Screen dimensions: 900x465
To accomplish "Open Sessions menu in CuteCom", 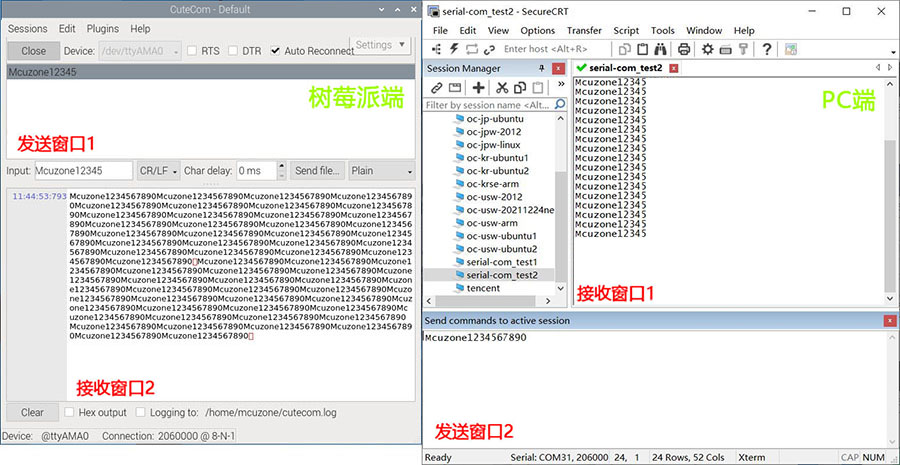I will coord(28,29).
